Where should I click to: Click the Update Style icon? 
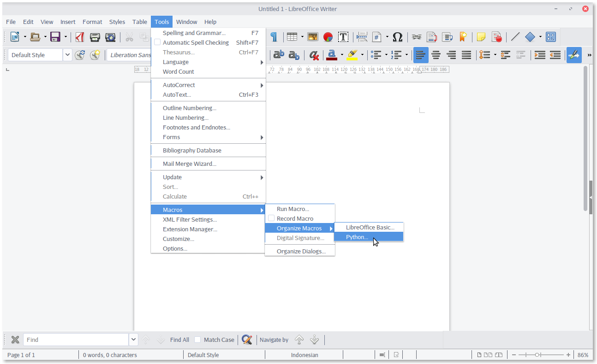[80, 55]
